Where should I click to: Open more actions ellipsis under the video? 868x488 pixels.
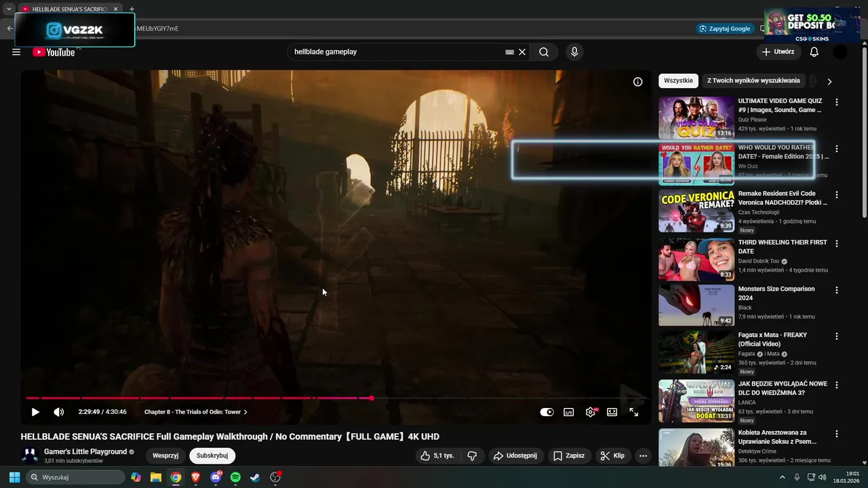coord(643,455)
